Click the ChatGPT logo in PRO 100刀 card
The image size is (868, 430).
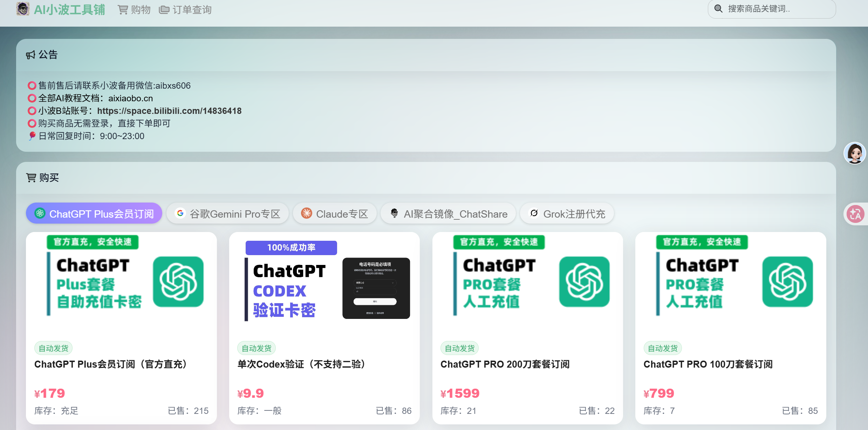[787, 282]
